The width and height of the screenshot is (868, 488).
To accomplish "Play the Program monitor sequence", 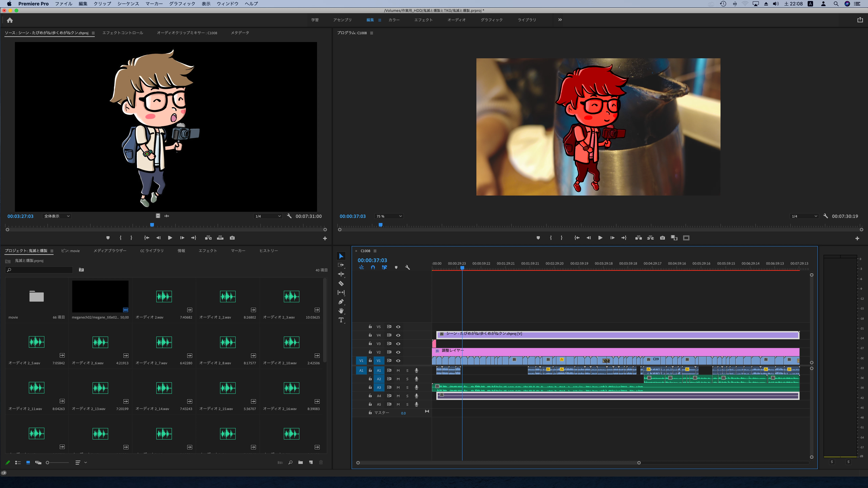I will click(x=600, y=238).
